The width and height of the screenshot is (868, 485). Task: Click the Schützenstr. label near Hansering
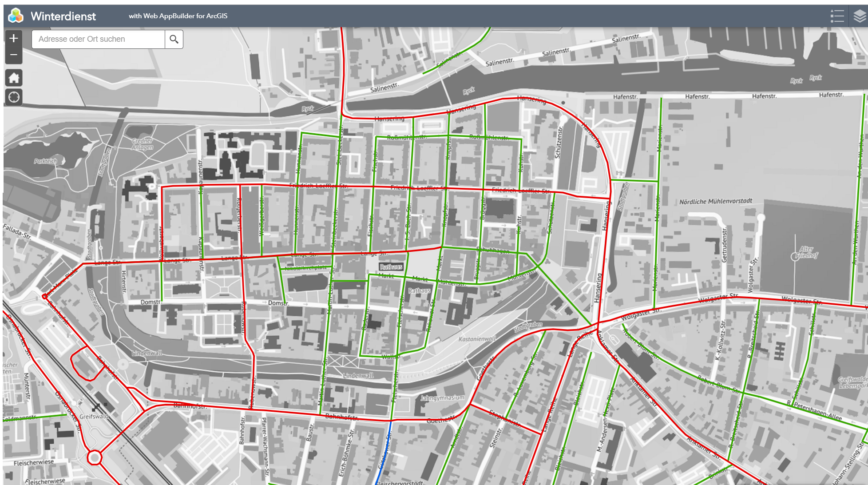(x=559, y=143)
